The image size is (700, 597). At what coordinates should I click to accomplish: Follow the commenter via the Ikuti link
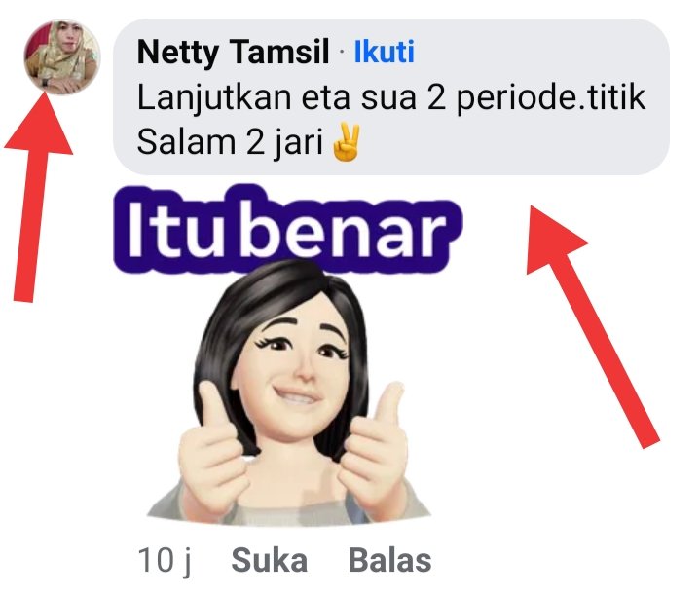[384, 53]
